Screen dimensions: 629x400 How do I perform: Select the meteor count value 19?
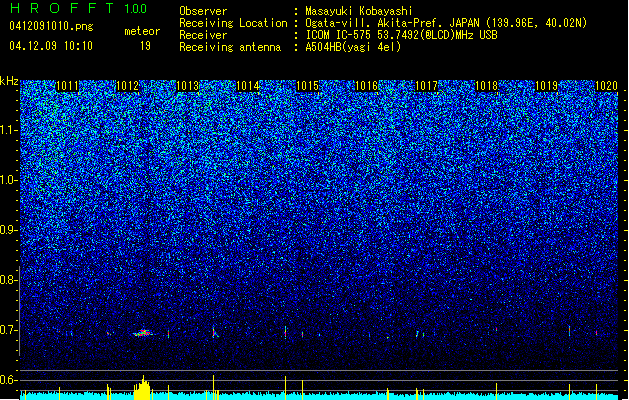point(145,46)
